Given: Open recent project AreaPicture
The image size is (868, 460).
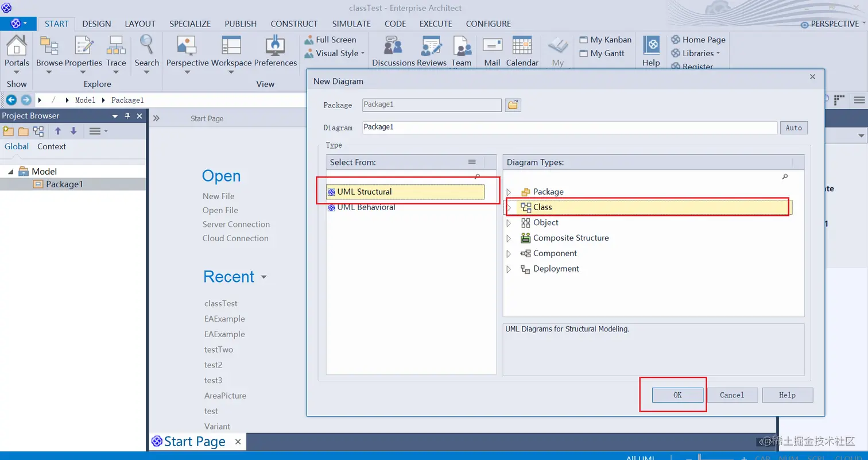Looking at the screenshot, I should 225,396.
